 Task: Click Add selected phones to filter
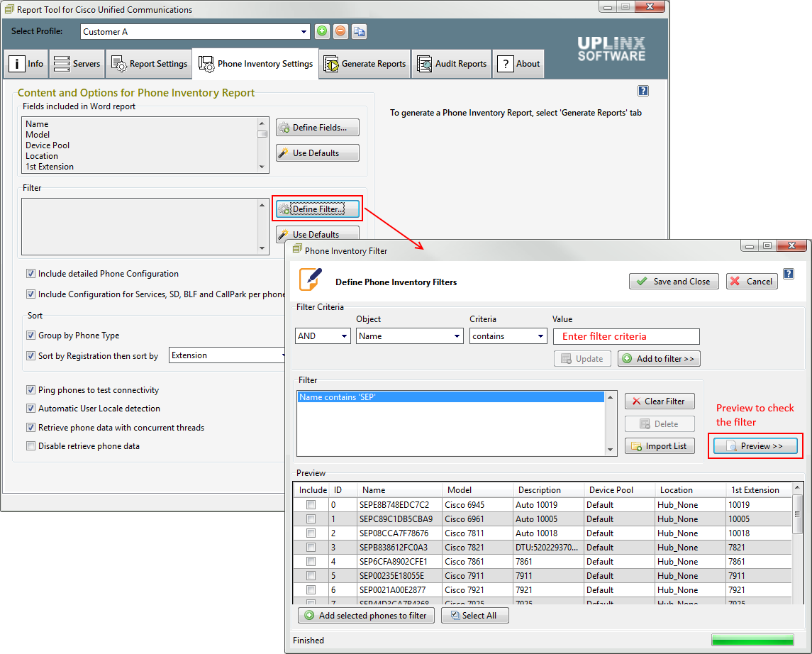coord(366,615)
